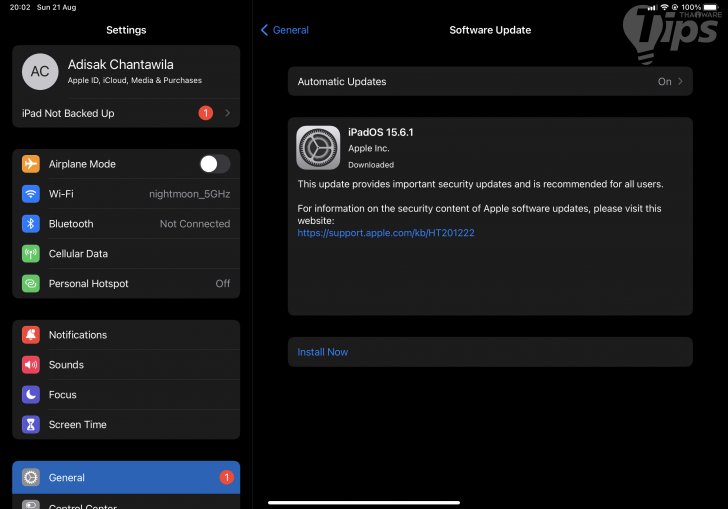This screenshot has width=728, height=509.
Task: Open Cellular Data settings
Action: [126, 254]
